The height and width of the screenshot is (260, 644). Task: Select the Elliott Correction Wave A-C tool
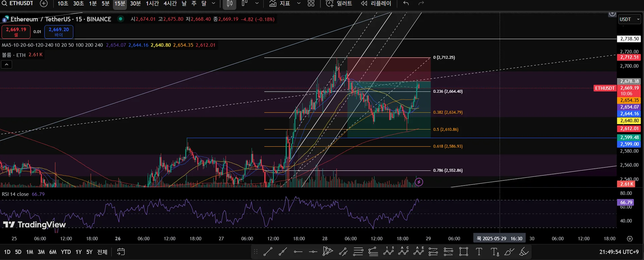404,252
